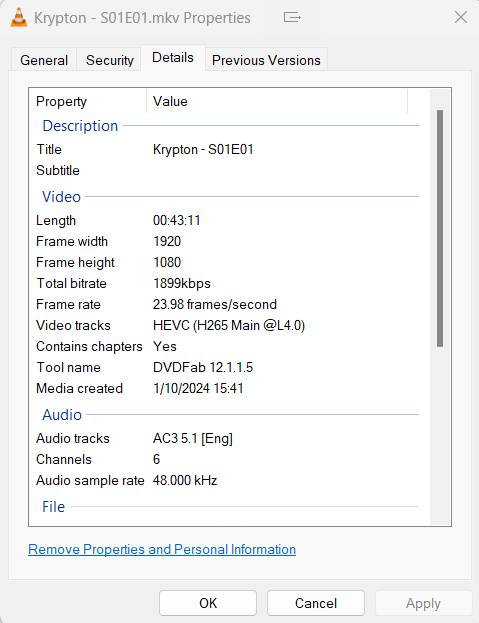
Task: Confirm with the OK button
Action: pos(208,603)
